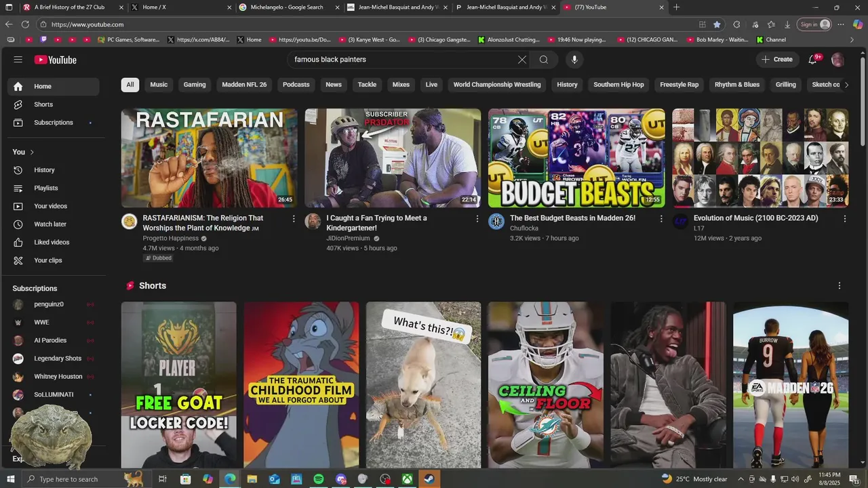Open the YouTube hamburger guide menu
Viewport: 868px width, 488px height.
[18, 60]
